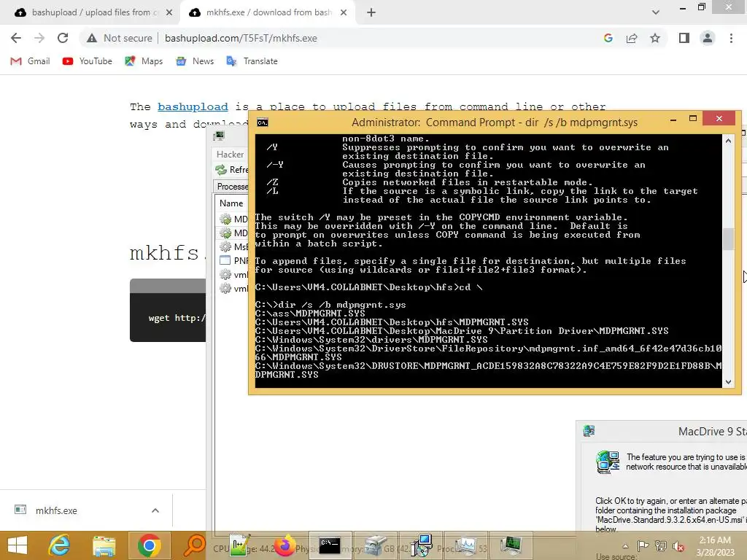Click the Not secure warning icon

(x=92, y=38)
